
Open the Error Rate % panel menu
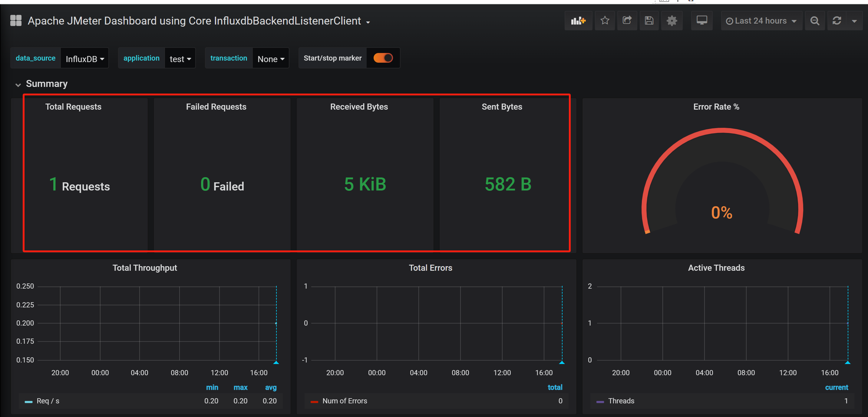(716, 107)
